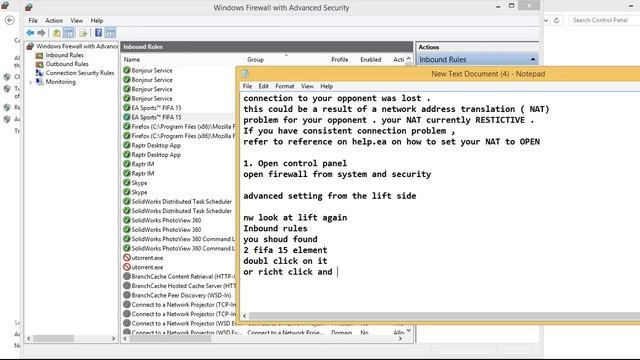
Task: Click the Connection Security Rules tree icon
Action: [x=39, y=73]
